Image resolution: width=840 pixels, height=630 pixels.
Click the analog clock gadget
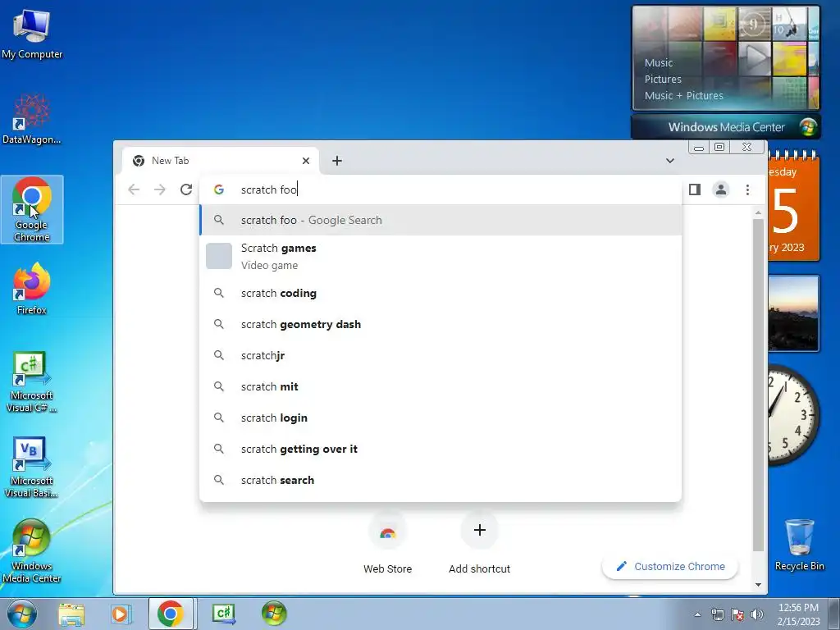point(793,414)
